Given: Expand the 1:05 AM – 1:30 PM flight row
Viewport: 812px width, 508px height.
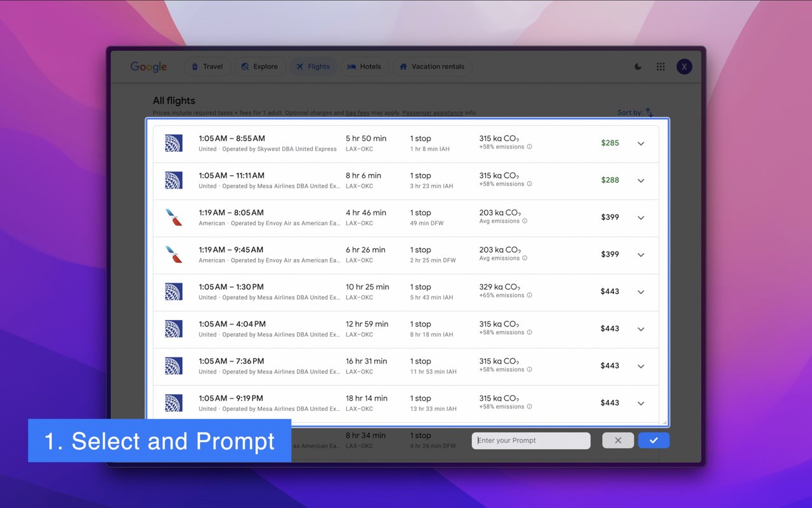Looking at the screenshot, I should [641, 292].
